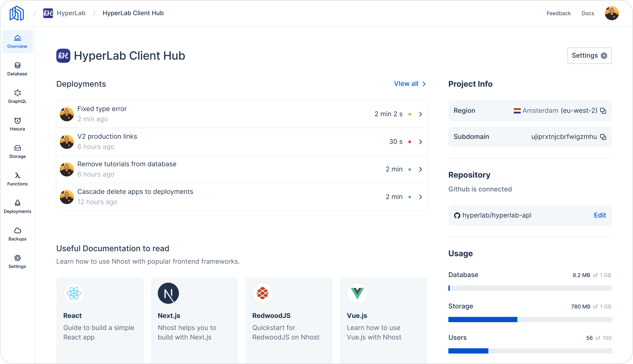The height and width of the screenshot is (364, 633).
Task: Open the Docs link in the header
Action: (588, 13)
